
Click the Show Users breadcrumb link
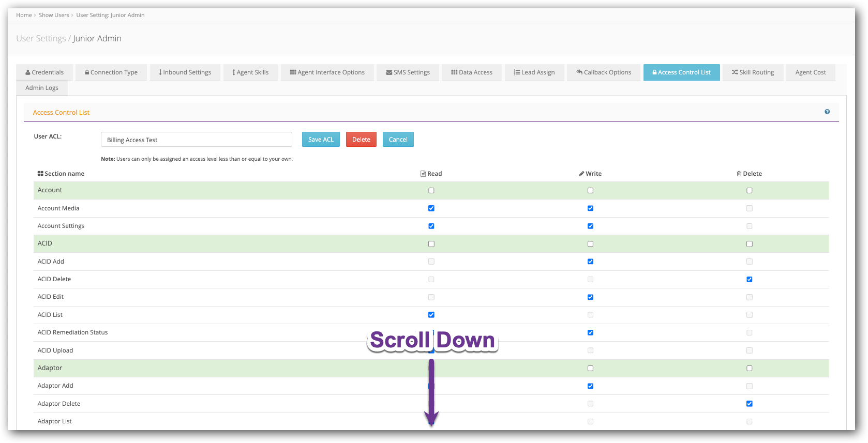point(54,15)
